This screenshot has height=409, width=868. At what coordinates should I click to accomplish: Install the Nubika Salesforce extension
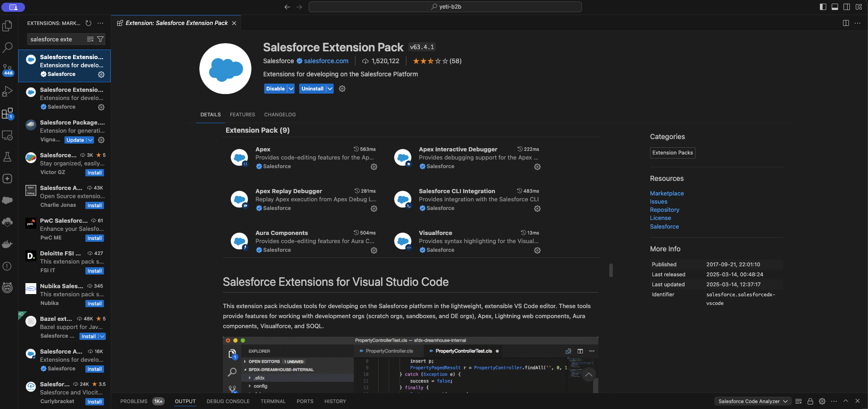coord(94,304)
